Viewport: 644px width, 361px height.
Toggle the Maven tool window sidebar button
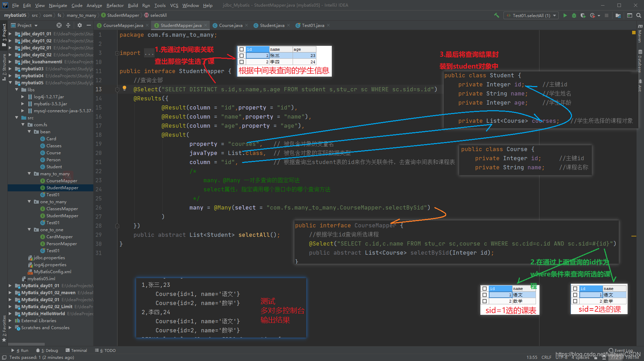click(x=640, y=34)
